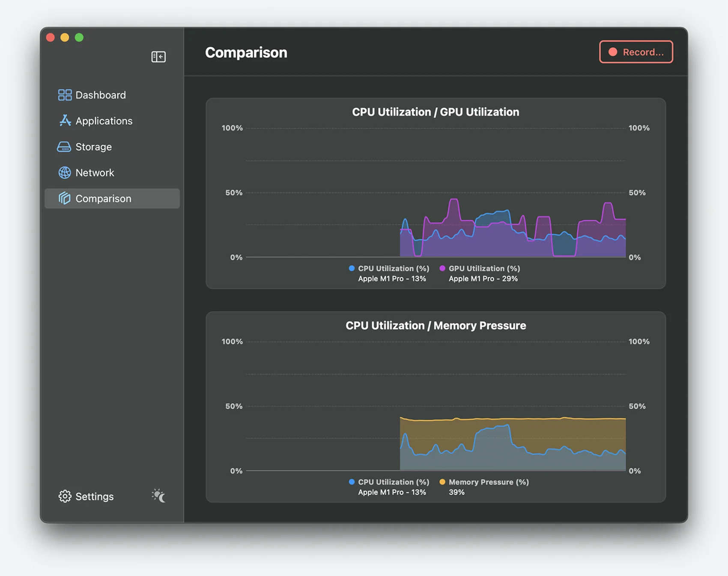This screenshot has height=576, width=728.
Task: Click the Settings gear icon
Action: click(x=65, y=496)
